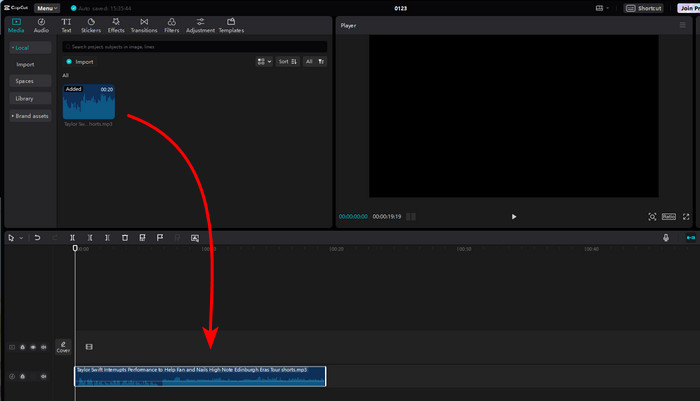Focus the media search field
The image size is (700, 401).
(x=195, y=46)
